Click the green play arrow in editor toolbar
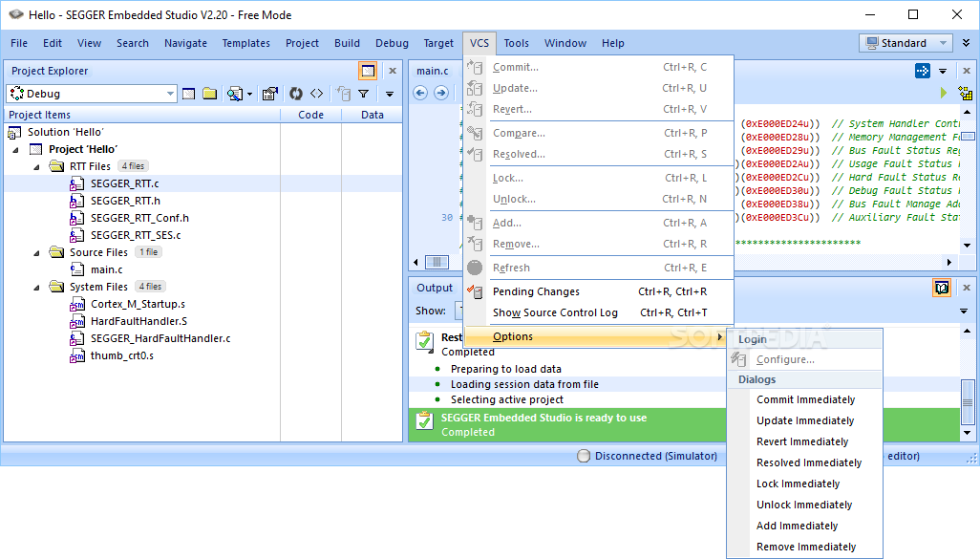The image size is (980, 559). click(x=943, y=94)
